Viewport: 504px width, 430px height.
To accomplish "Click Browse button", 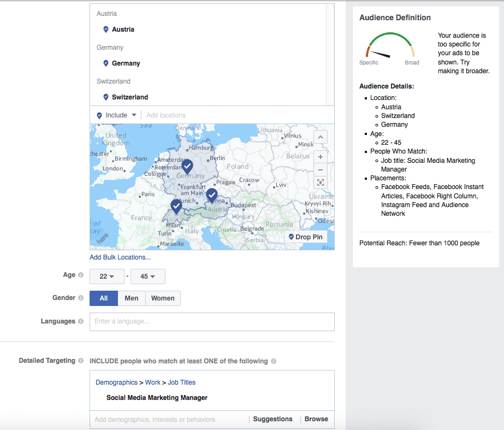I will coord(316,419).
